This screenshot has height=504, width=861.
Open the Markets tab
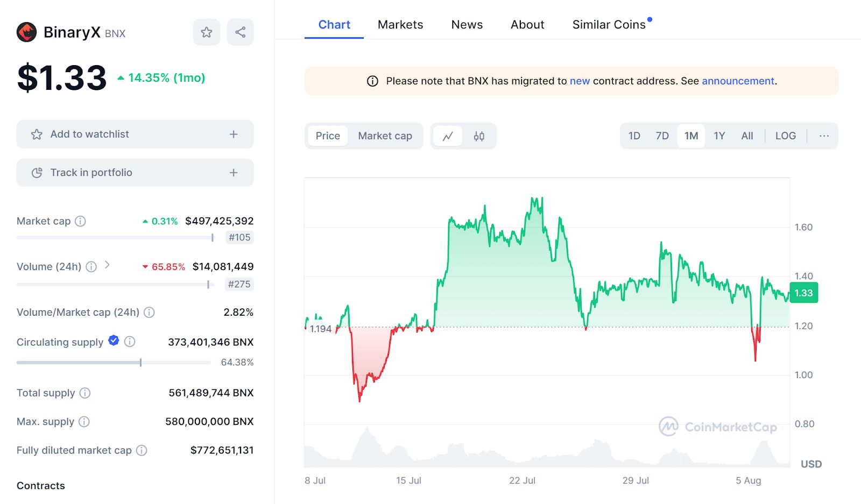(400, 25)
